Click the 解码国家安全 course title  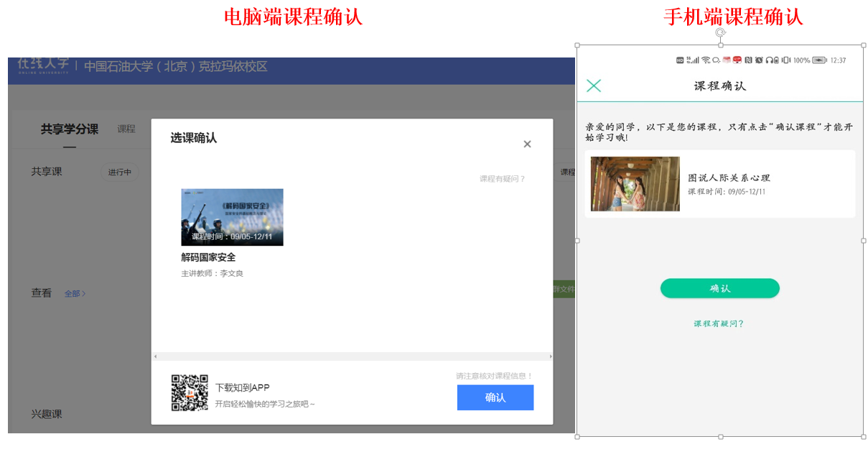click(208, 257)
